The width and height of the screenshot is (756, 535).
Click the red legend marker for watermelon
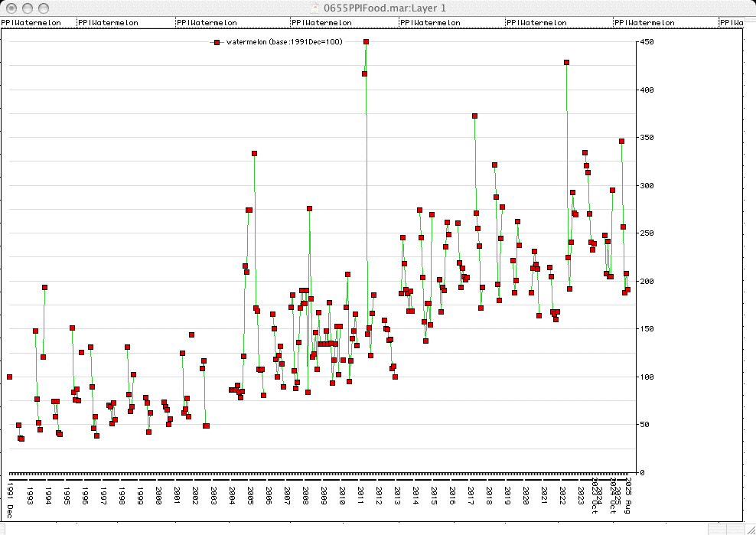tap(217, 42)
